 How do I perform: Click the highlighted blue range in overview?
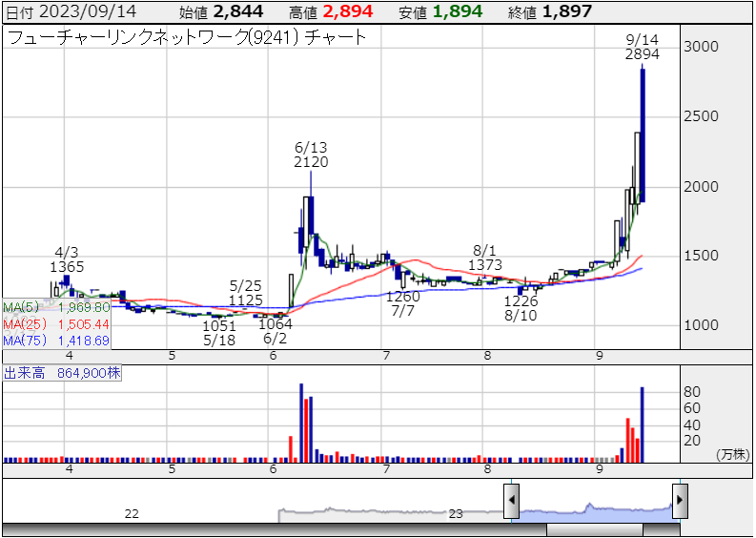pos(596,507)
